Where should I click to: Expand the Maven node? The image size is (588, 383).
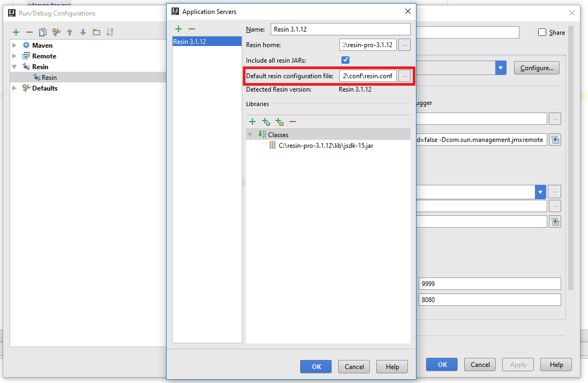(14, 46)
